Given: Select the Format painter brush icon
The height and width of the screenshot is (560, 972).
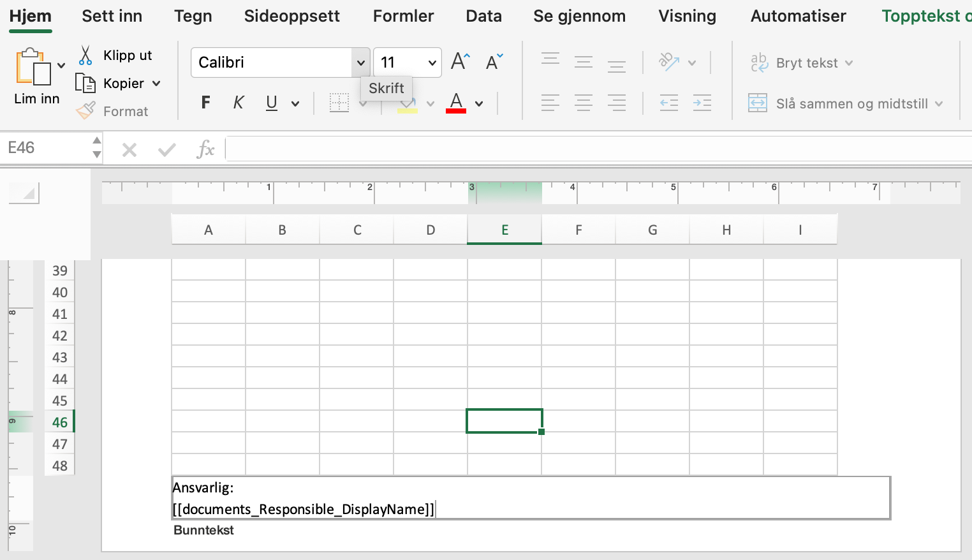Looking at the screenshot, I should pyautogui.click(x=85, y=111).
